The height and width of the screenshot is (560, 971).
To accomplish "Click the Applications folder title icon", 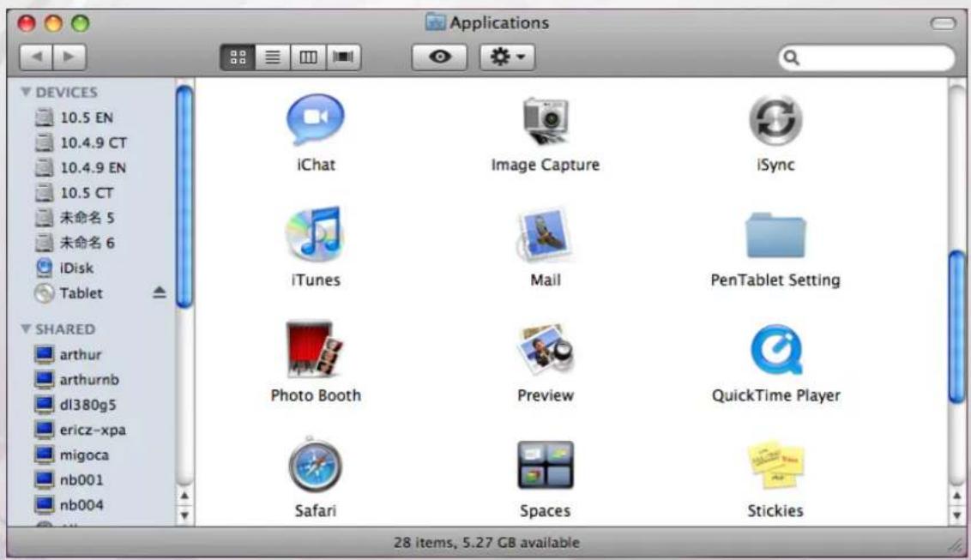I will tap(436, 22).
